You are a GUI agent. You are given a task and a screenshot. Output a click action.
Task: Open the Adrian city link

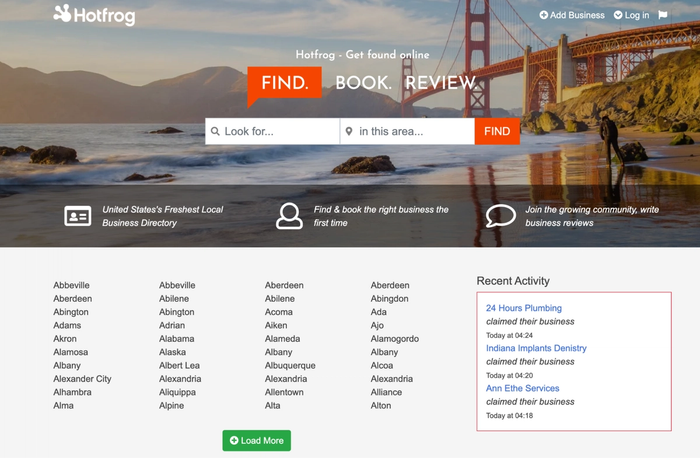pyautogui.click(x=172, y=325)
